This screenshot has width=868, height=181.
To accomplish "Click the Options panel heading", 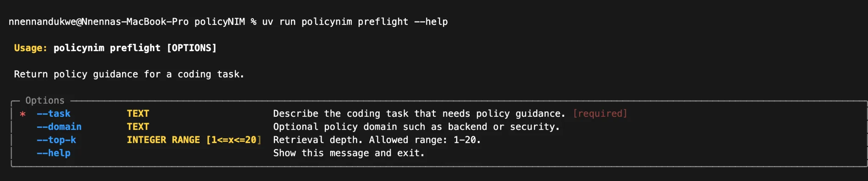I will point(45,100).
